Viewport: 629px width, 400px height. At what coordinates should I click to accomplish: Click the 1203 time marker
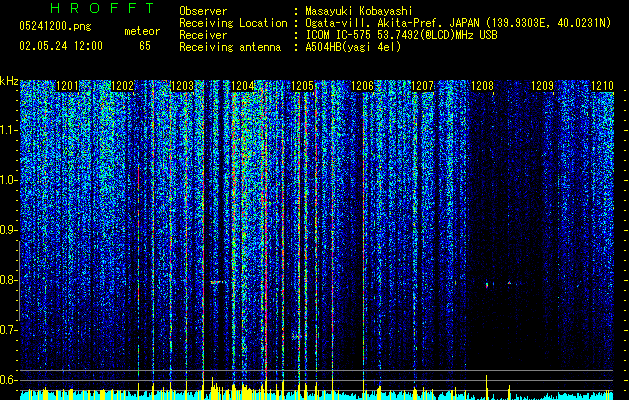(182, 86)
